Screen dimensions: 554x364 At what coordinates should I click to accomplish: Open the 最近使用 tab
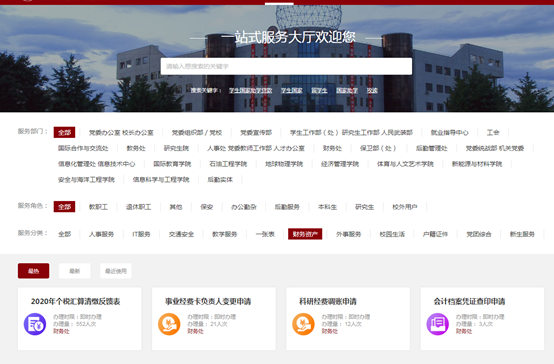tap(116, 271)
